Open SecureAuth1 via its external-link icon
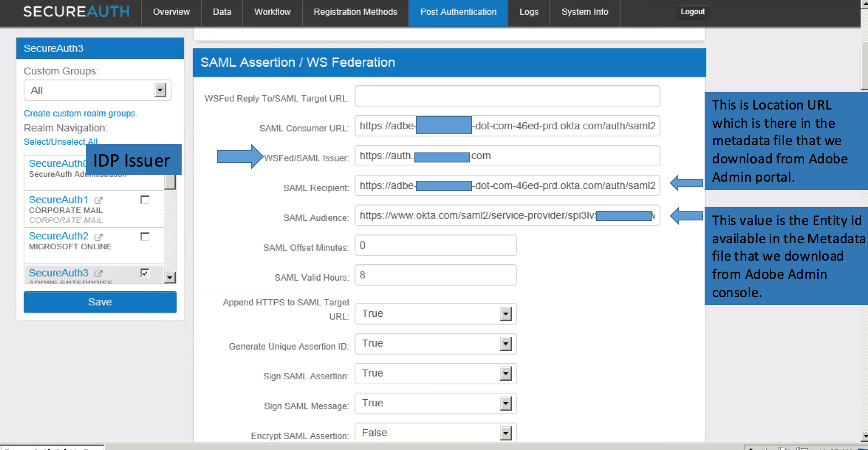 coord(99,200)
